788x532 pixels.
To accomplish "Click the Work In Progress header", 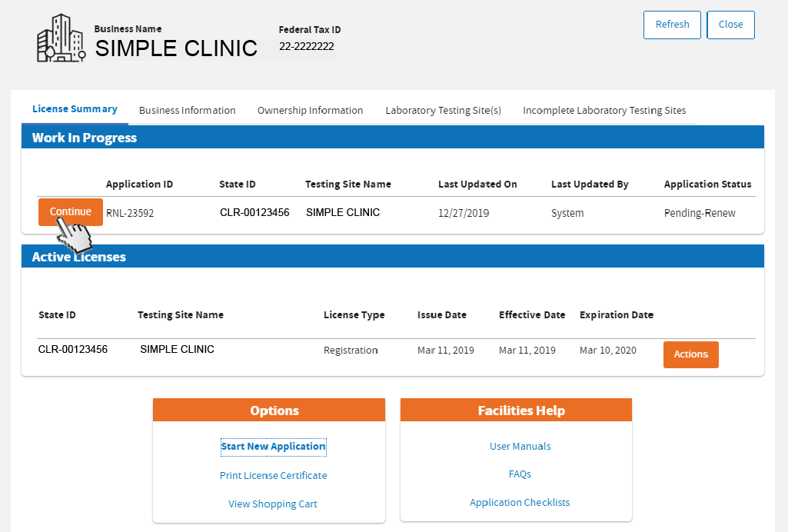I will 85,138.
